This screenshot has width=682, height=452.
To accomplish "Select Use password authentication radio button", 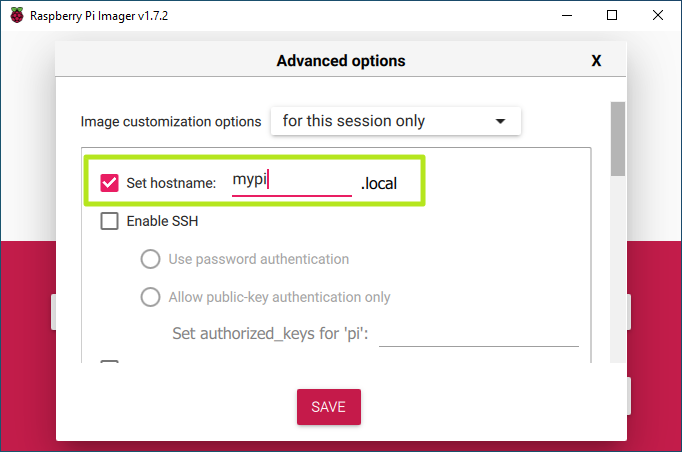I will [150, 259].
